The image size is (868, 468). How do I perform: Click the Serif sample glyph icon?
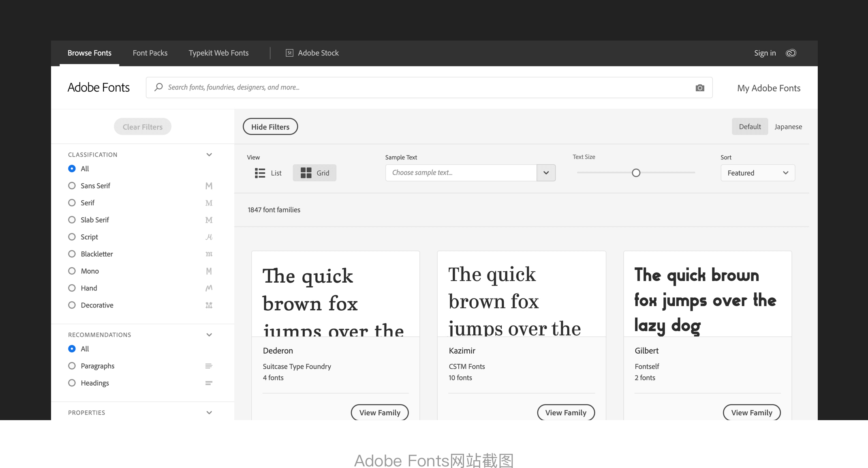(209, 203)
